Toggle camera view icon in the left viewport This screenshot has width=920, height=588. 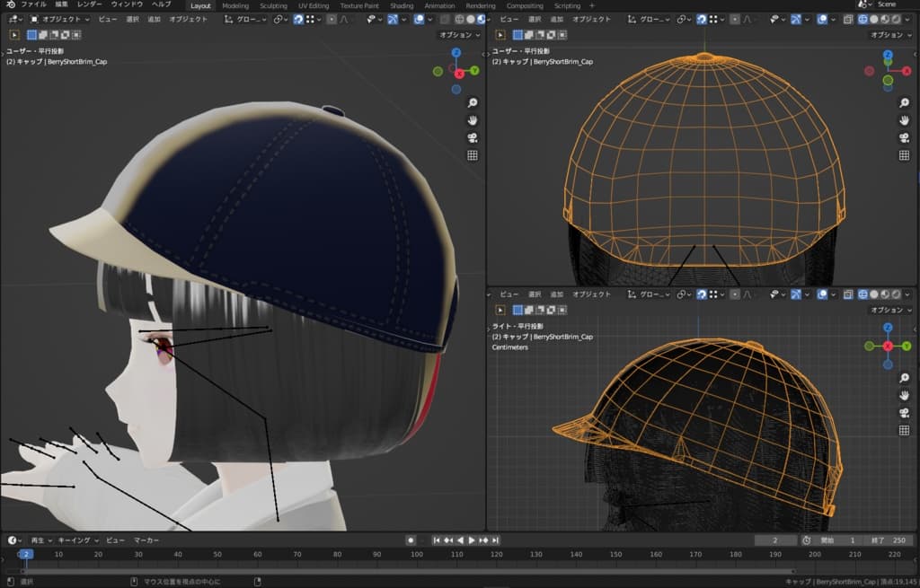[472, 137]
